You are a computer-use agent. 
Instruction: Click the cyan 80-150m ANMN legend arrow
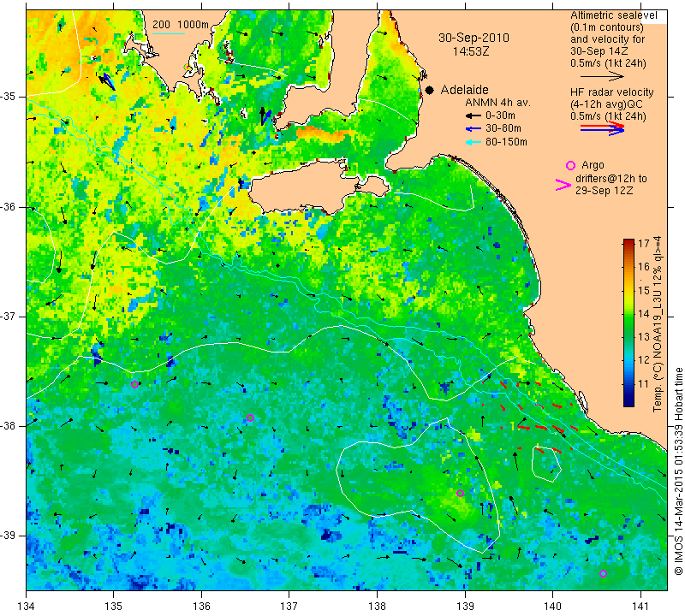pos(473,142)
